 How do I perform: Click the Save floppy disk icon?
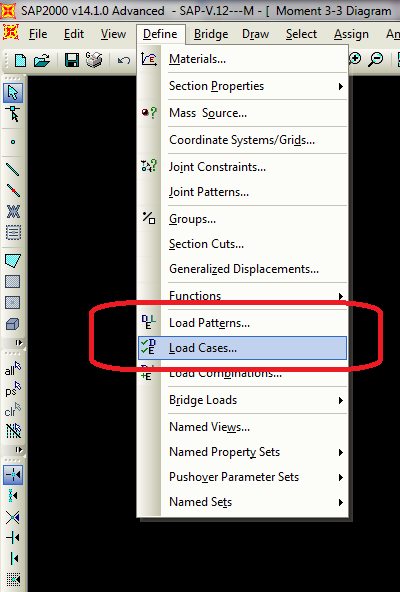(x=72, y=60)
